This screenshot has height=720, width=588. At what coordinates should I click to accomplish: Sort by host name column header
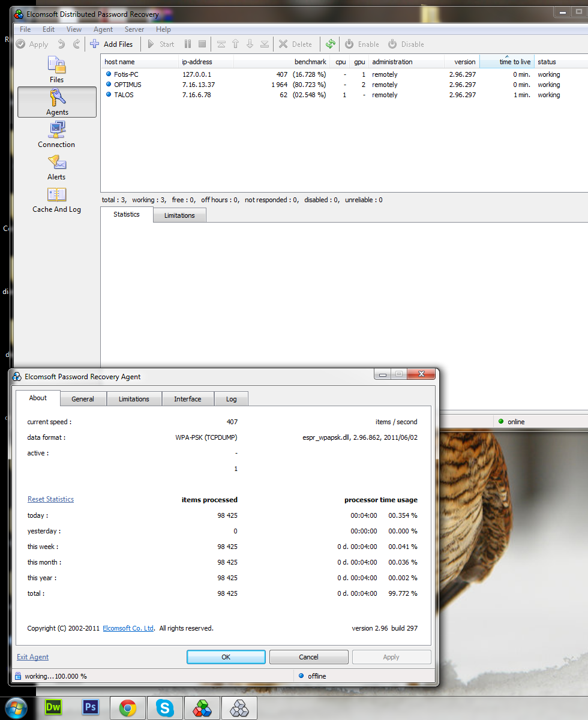pos(140,62)
